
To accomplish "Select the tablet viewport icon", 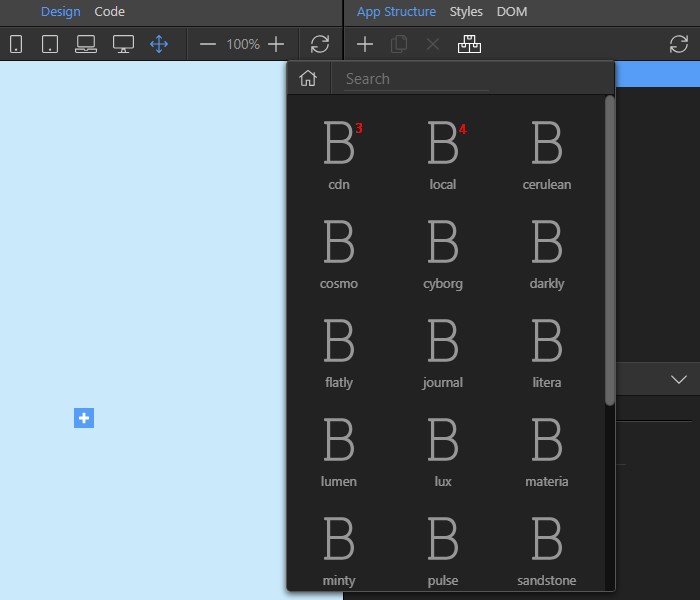I will pos(50,44).
